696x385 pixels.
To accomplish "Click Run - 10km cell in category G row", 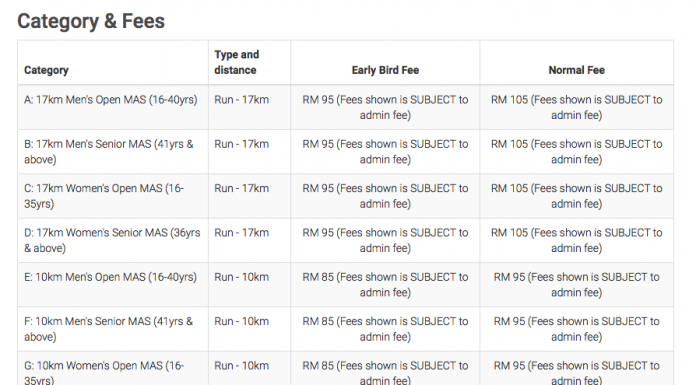I will click(241, 366).
